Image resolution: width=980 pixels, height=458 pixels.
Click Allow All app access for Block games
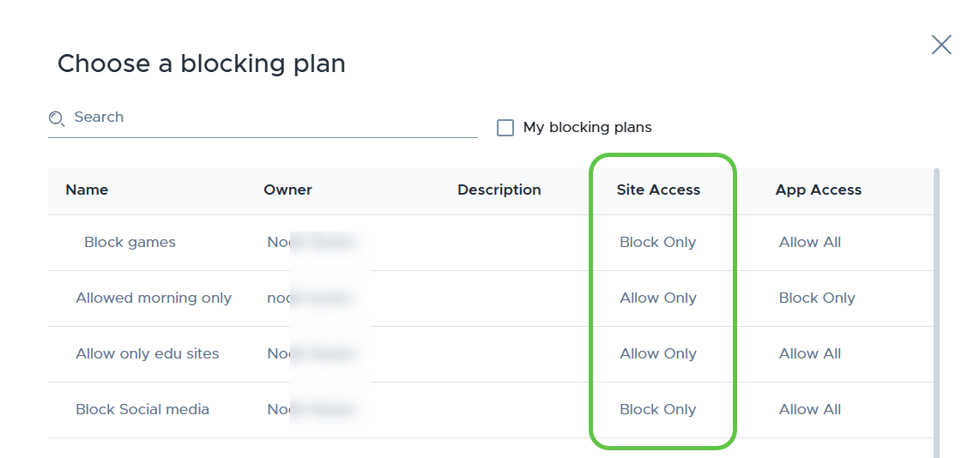[810, 242]
